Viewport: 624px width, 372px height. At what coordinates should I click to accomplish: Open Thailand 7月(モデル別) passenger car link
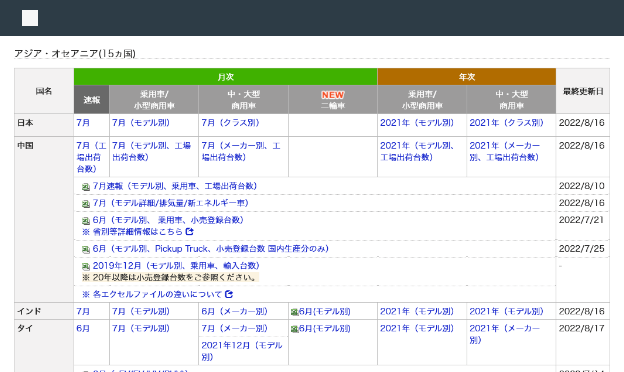pos(141,328)
